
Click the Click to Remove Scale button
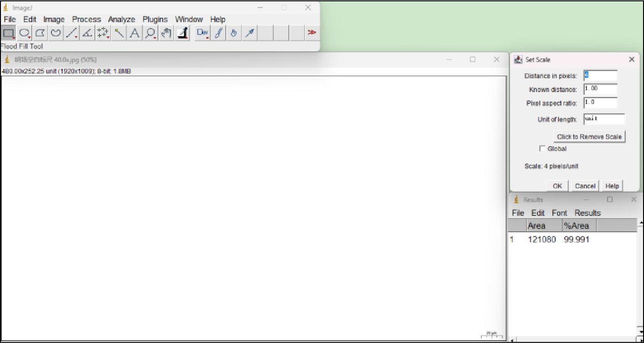tap(589, 137)
